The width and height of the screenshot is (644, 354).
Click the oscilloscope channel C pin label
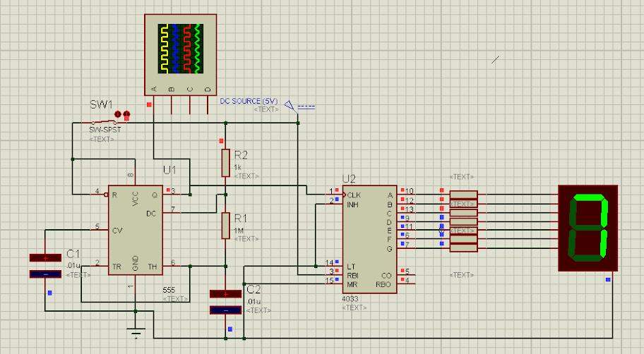[x=190, y=89]
